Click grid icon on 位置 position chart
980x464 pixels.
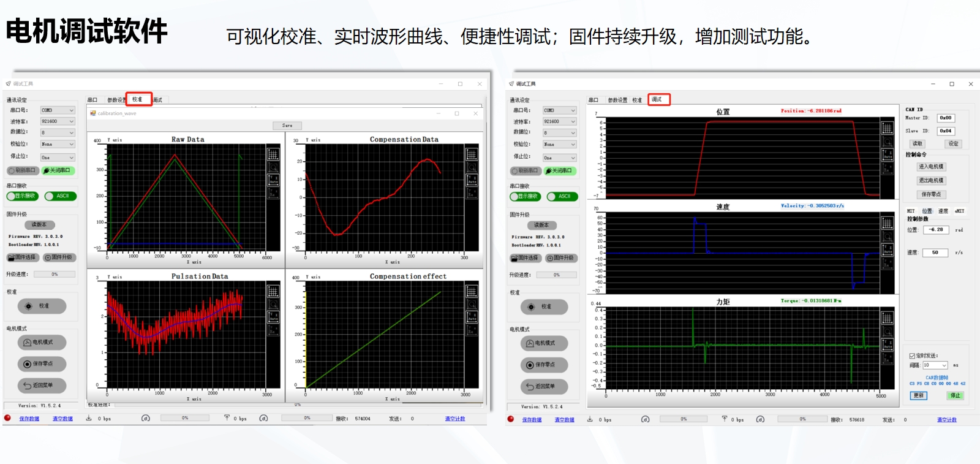pyautogui.click(x=887, y=128)
